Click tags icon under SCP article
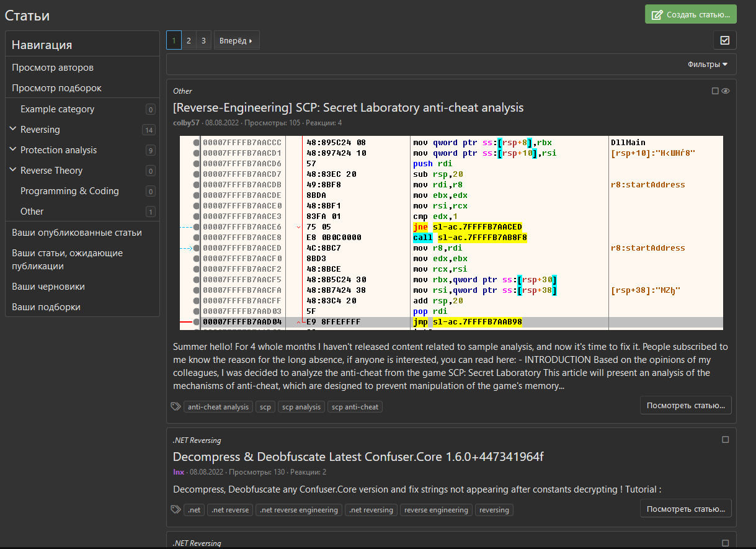The height and width of the screenshot is (549, 756). pos(176,407)
